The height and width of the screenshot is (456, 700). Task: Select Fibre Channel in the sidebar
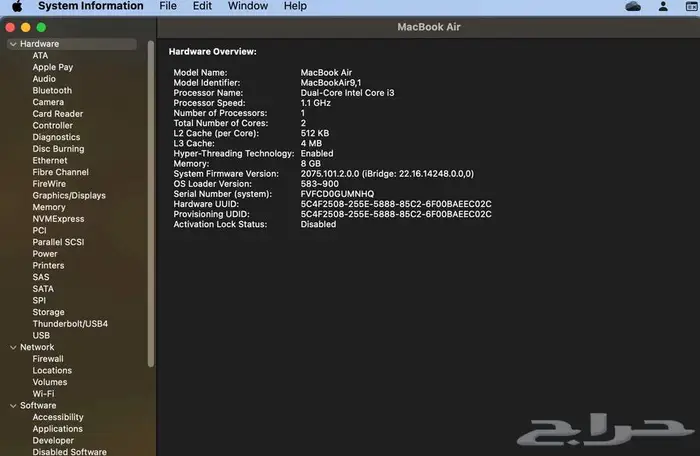(x=60, y=172)
